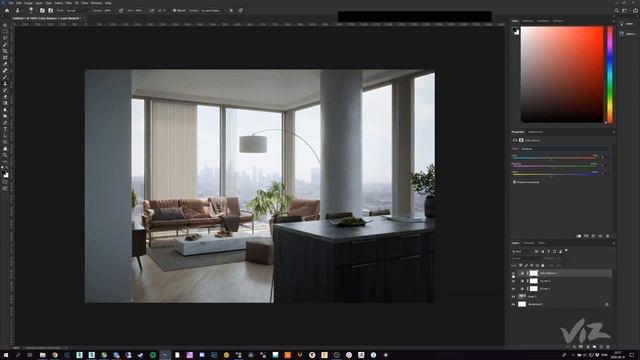
Task: Select the Brush tool
Action: [x=5, y=77]
